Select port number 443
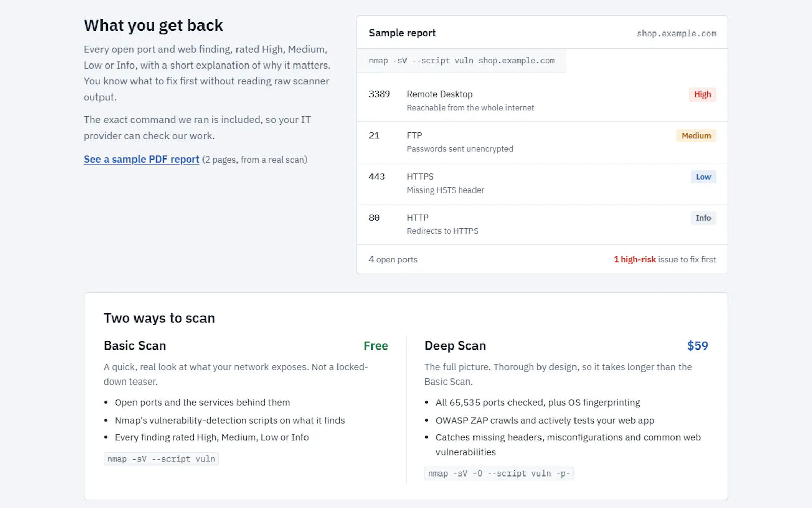This screenshot has height=508, width=812. 377,176
